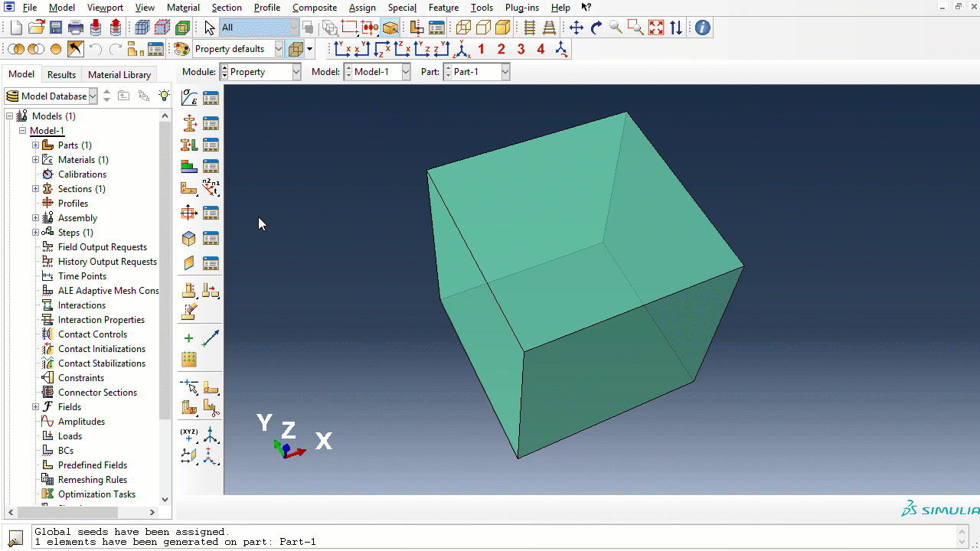Viewport: 980px width, 551px height.
Task: Click the datum plane grid icon
Action: (189, 360)
